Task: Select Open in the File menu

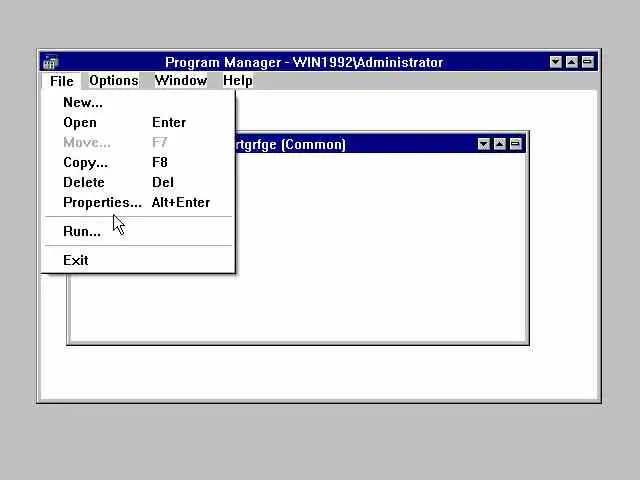Action: [x=138, y=122]
